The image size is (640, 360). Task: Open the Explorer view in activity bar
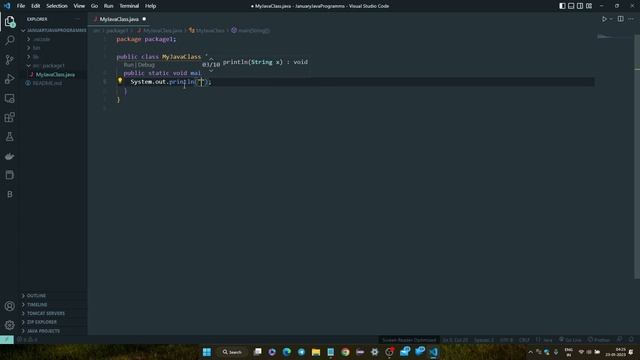pyautogui.click(x=10, y=22)
